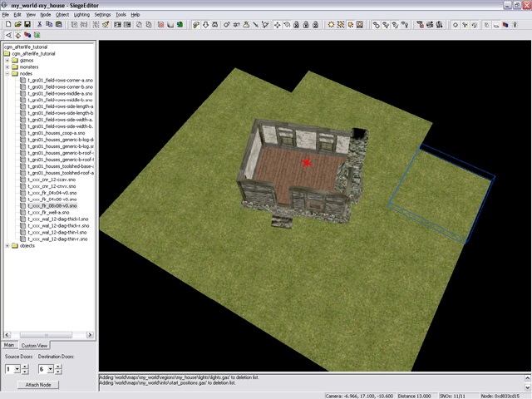Click the Paste clipboard icon

click(x=59, y=24)
